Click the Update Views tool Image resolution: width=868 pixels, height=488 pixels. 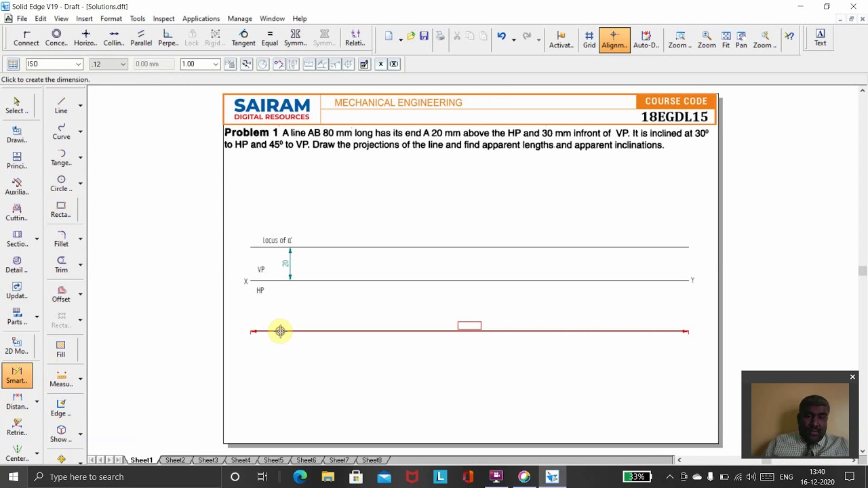[17, 290]
